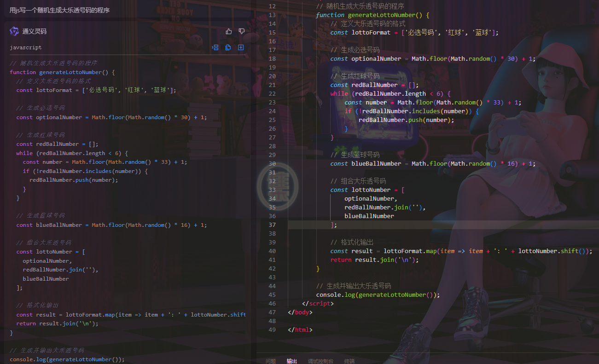This screenshot has height=364, width=599.
Task: Click lottoNumber on editor line 33
Action: 371,190
